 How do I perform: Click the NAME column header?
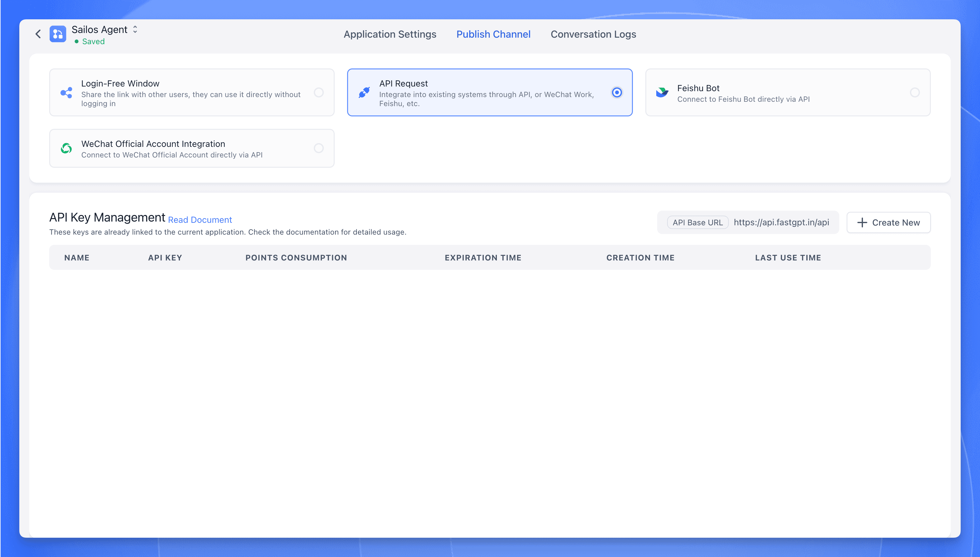tap(77, 257)
